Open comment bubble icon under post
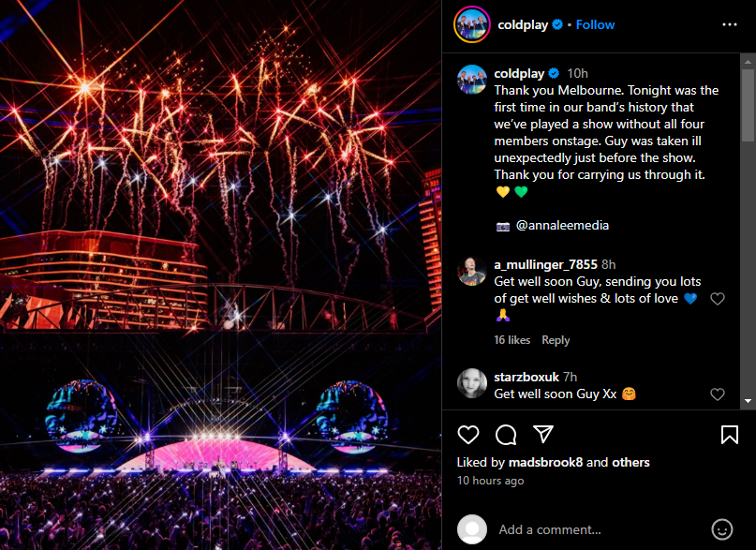Image resolution: width=756 pixels, height=550 pixels. [506, 435]
